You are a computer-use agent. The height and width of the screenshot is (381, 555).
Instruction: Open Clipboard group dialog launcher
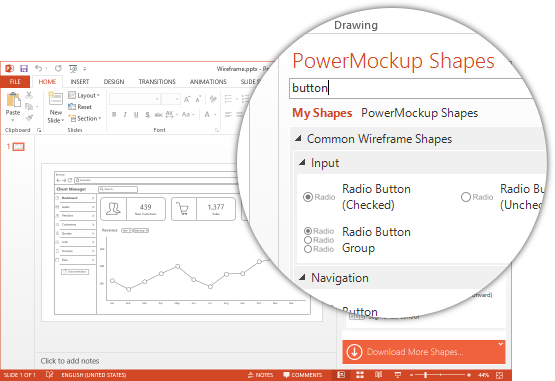click(39, 130)
